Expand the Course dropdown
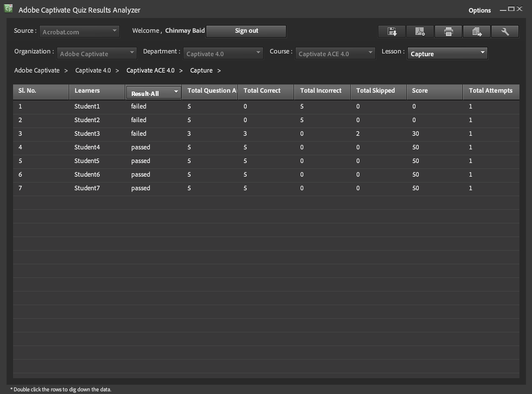Screen dimensions: 532x394 [335, 53]
